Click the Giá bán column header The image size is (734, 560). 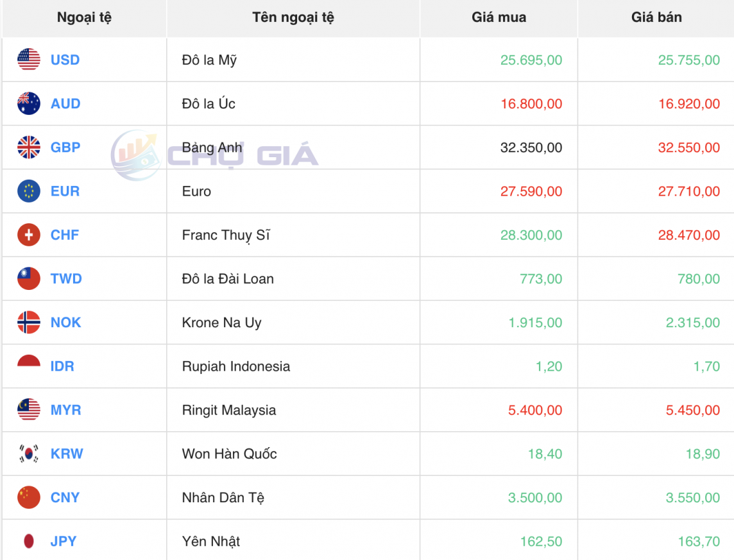[656, 17]
